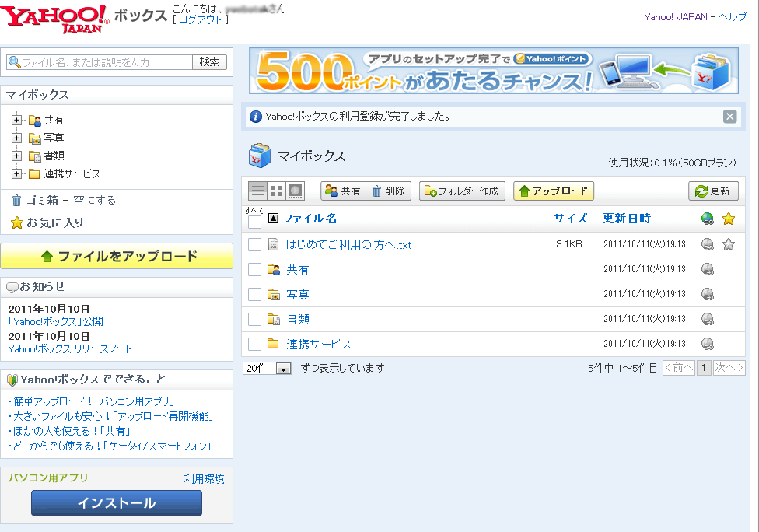Open the 20件 items-per-page dropdown
This screenshot has height=532, width=759.
coord(267,369)
